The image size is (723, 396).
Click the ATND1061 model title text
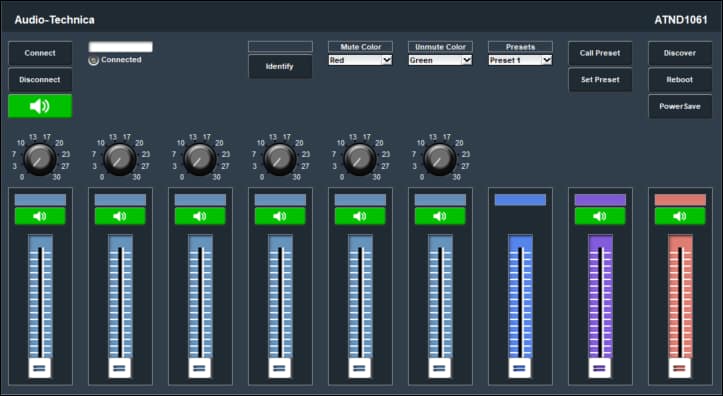pos(681,20)
